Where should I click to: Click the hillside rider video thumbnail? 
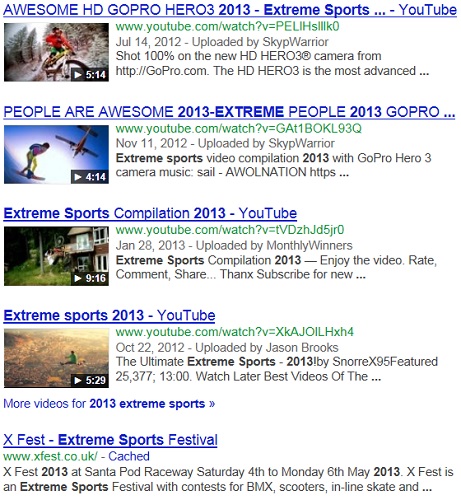point(56,358)
